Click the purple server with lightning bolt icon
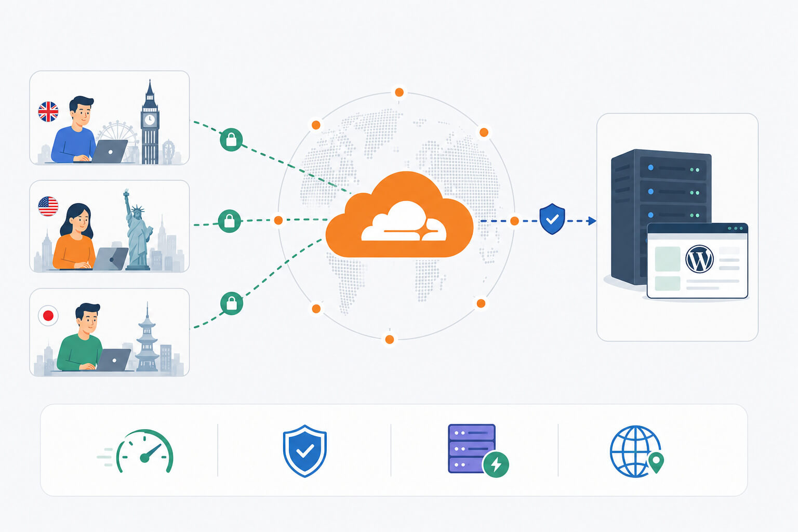 (x=478, y=450)
